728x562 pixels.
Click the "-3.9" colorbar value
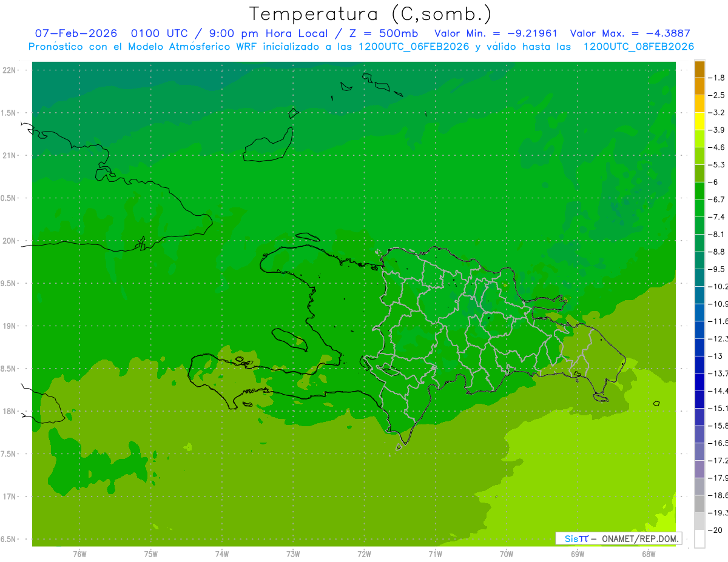(x=716, y=130)
